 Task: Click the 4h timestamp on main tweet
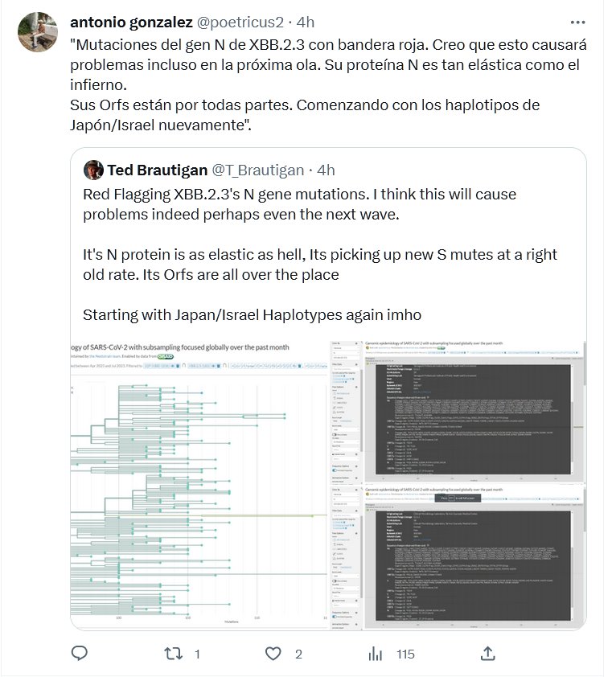coord(303,22)
